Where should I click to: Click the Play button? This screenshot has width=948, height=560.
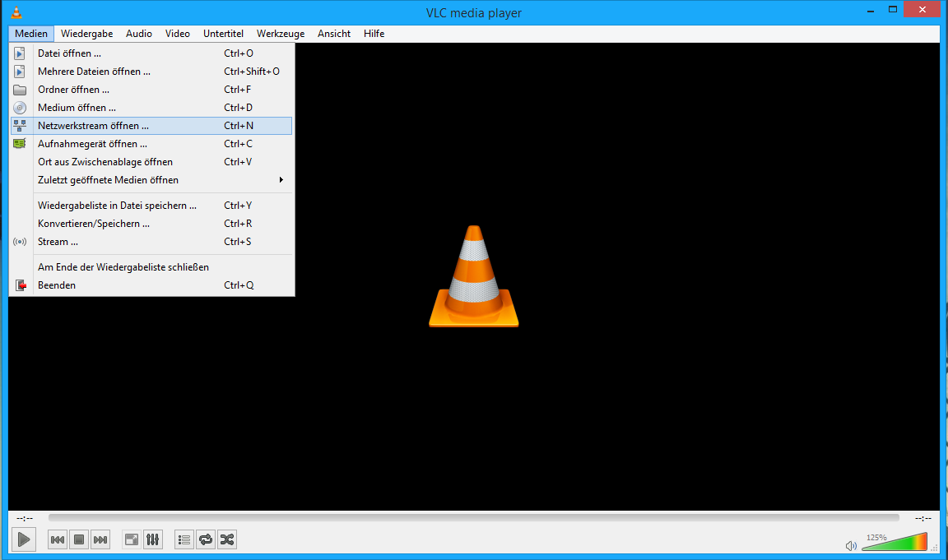click(24, 539)
